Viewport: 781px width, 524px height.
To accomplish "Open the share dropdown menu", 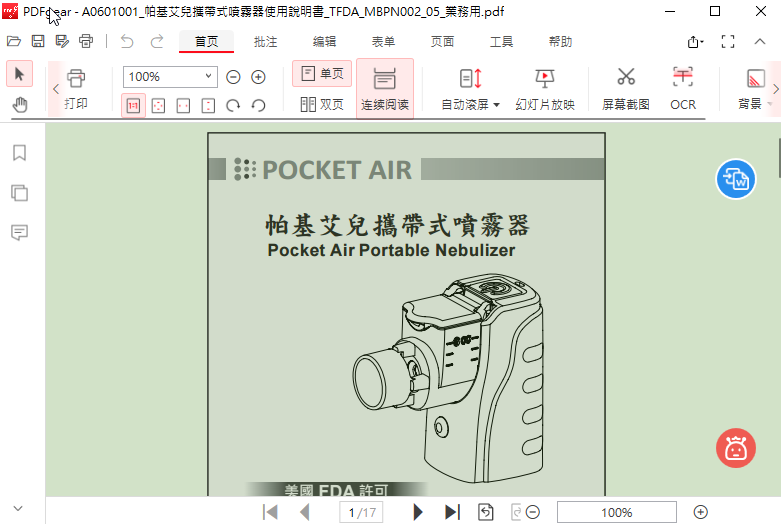I will click(x=695, y=42).
